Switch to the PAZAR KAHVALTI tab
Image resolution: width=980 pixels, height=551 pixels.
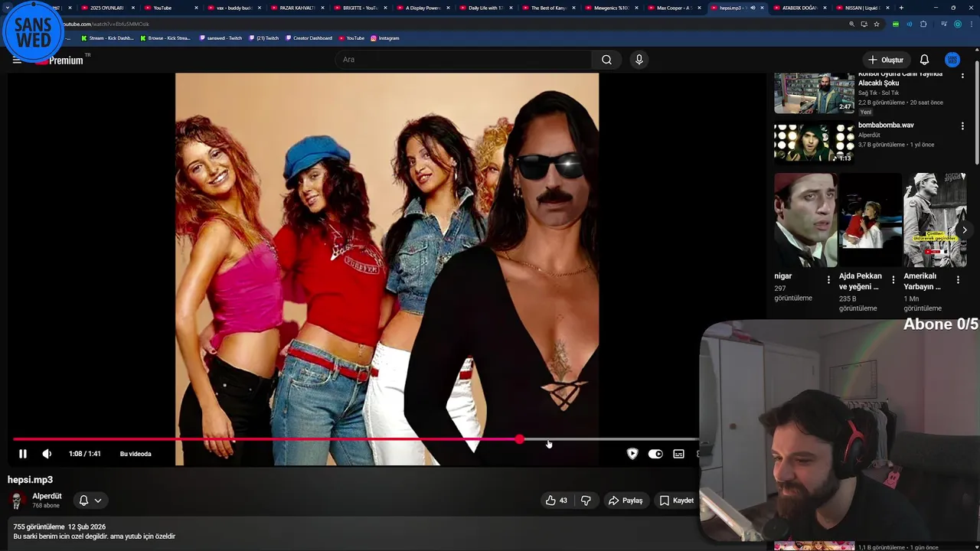pyautogui.click(x=297, y=8)
